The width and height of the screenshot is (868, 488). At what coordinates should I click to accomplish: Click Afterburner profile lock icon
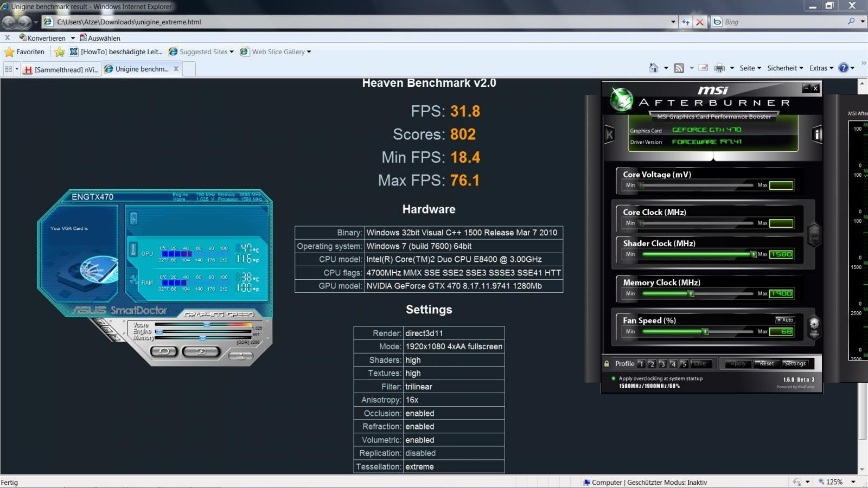607,364
